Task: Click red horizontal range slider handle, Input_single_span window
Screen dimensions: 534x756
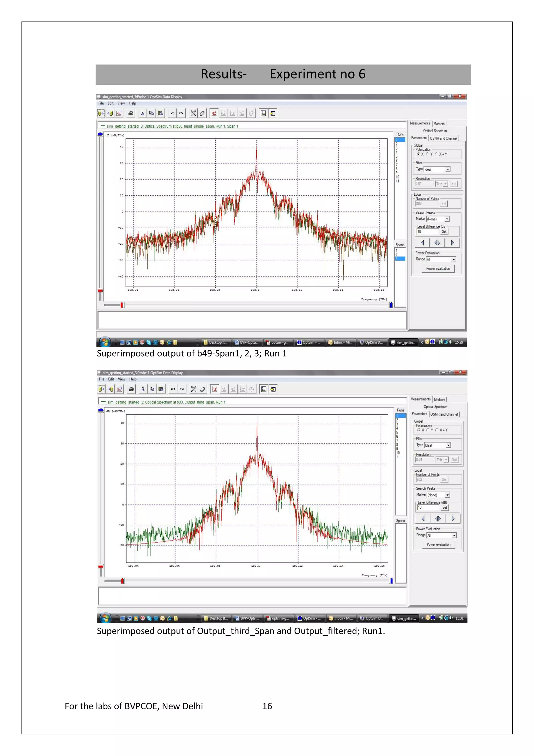Action: [x=122, y=305]
